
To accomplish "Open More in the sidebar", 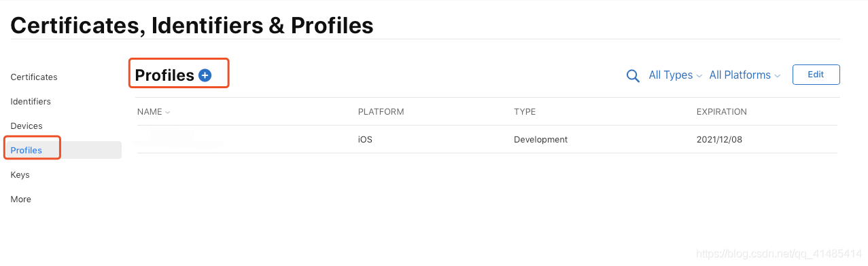I will [20, 199].
